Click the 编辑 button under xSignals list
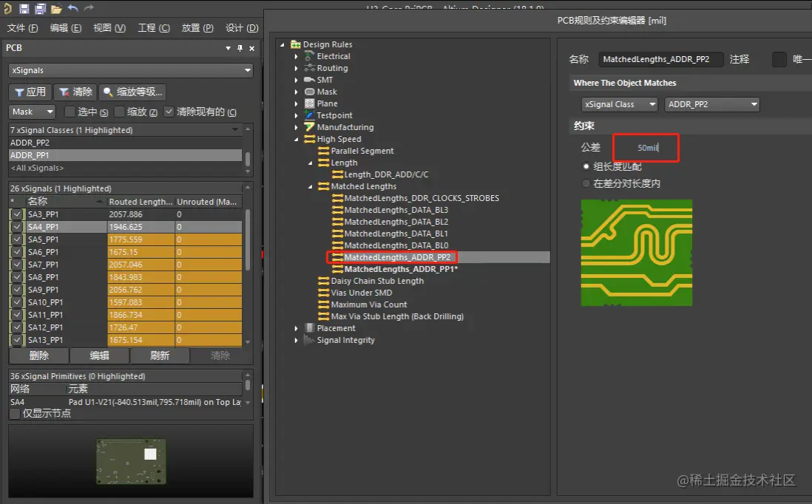The image size is (812, 504). [x=99, y=356]
